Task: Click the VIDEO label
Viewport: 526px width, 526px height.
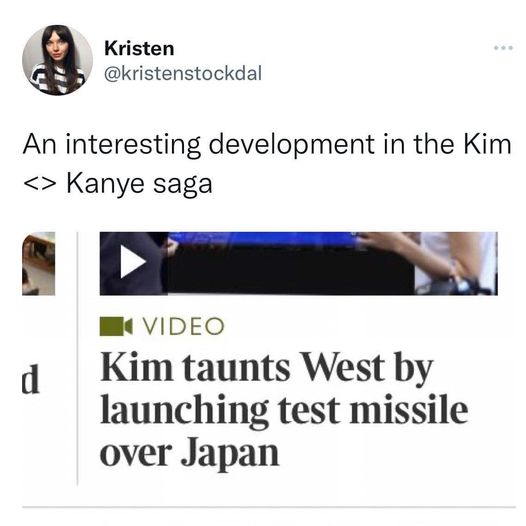Action: [183, 326]
